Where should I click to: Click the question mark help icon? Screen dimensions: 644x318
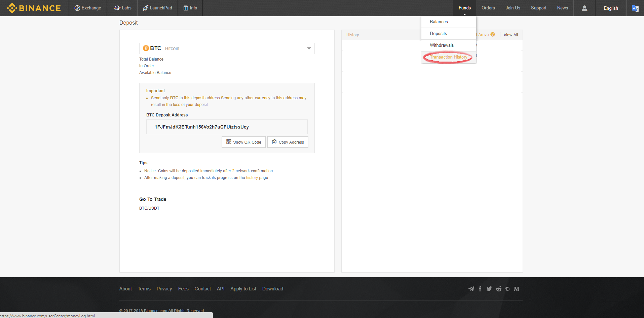pos(493,35)
